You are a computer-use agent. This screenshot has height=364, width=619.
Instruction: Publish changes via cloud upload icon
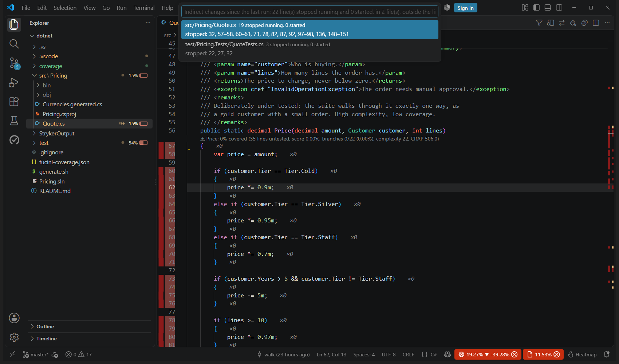[x=55, y=355]
